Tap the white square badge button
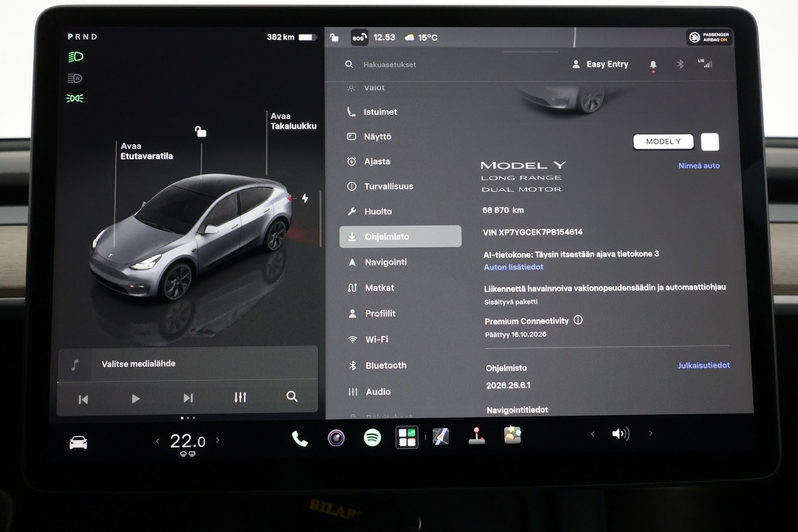798x532 pixels. tap(710, 142)
